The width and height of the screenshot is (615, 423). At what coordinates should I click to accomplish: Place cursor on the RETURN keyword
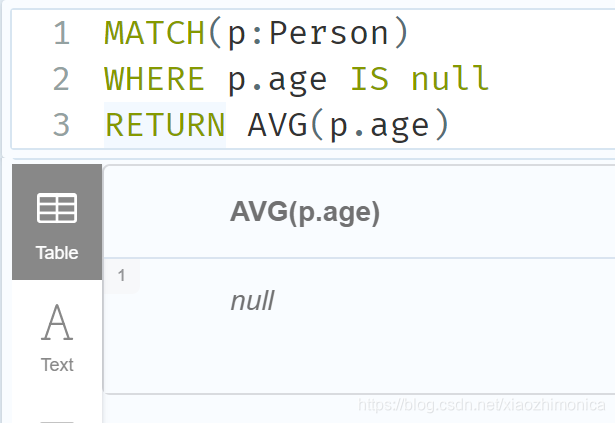(165, 125)
